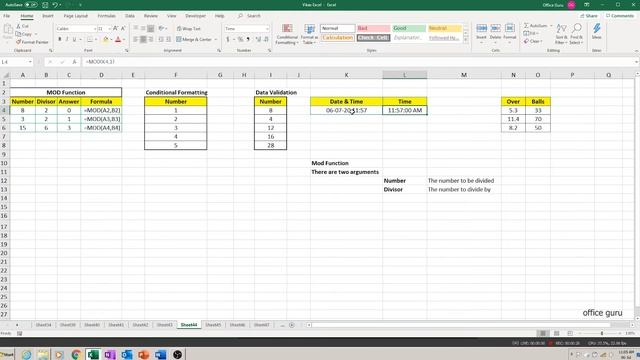640x360 pixels.
Task: Click the Decrease Decimal icon
Action: coord(266,40)
